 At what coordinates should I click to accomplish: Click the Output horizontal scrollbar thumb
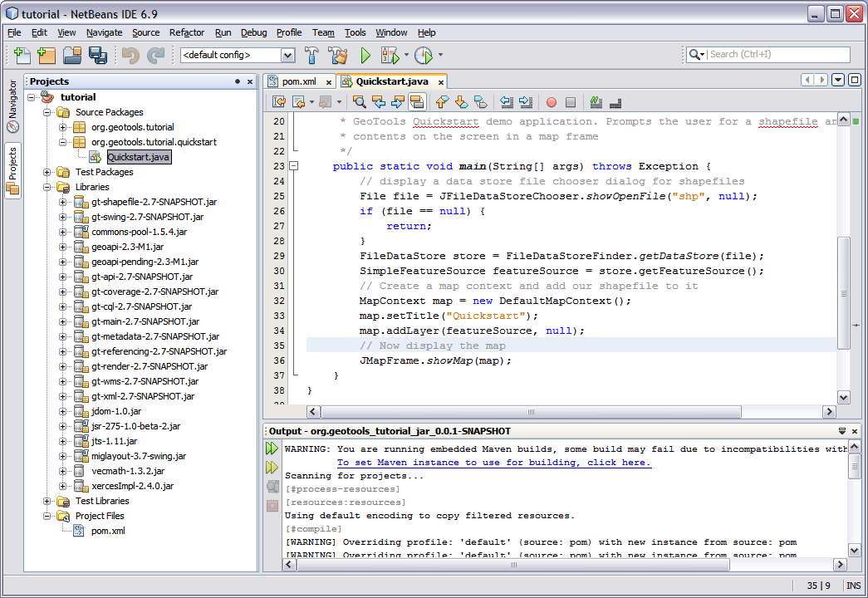pos(513,564)
